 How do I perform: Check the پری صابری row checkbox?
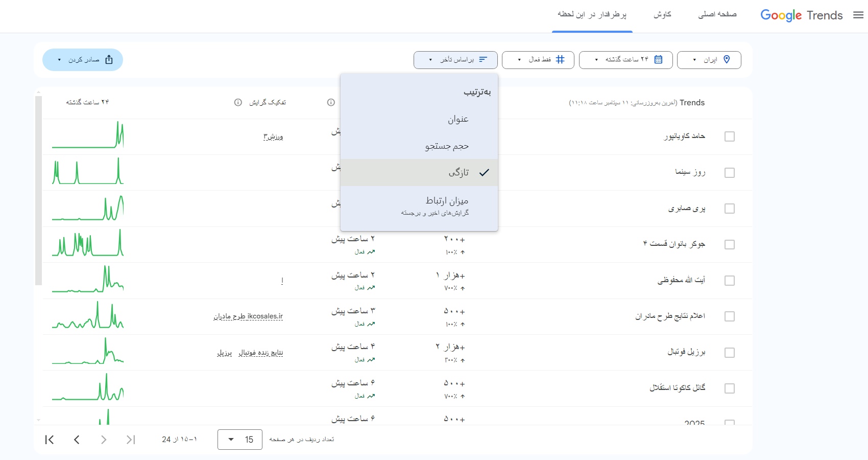730,209
